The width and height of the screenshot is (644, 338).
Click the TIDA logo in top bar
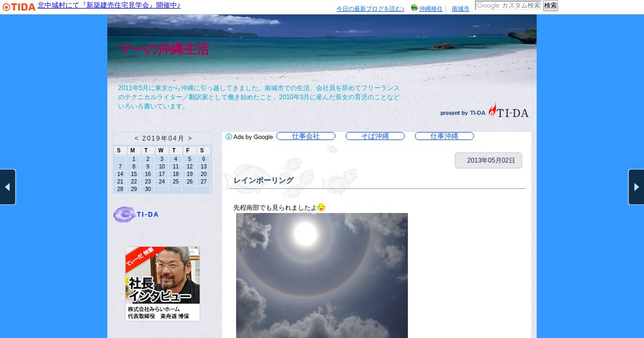click(19, 6)
